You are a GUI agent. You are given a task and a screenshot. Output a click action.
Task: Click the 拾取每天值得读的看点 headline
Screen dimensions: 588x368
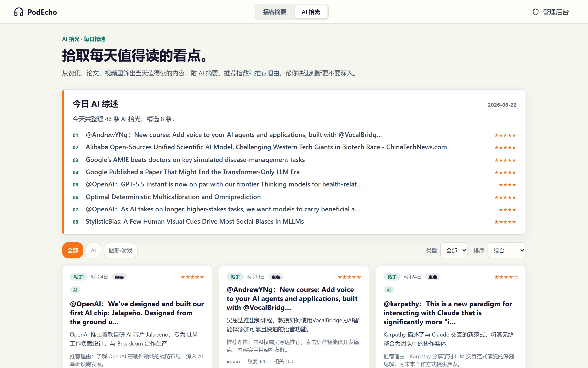pos(135,55)
